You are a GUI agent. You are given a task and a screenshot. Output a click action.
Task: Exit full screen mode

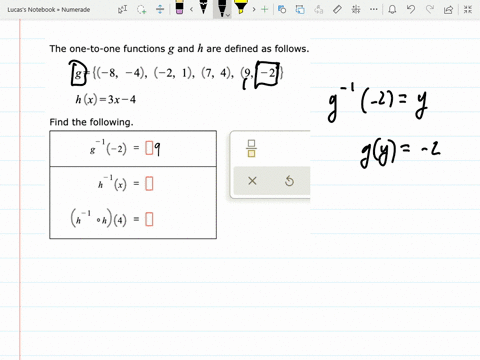[468, 9]
